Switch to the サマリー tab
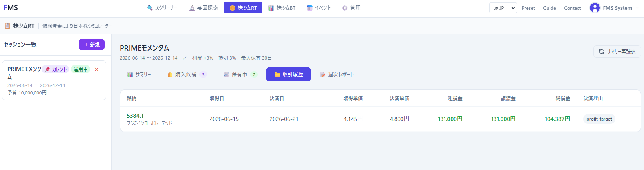Screen dimensions: 644x170 (x=139, y=74)
